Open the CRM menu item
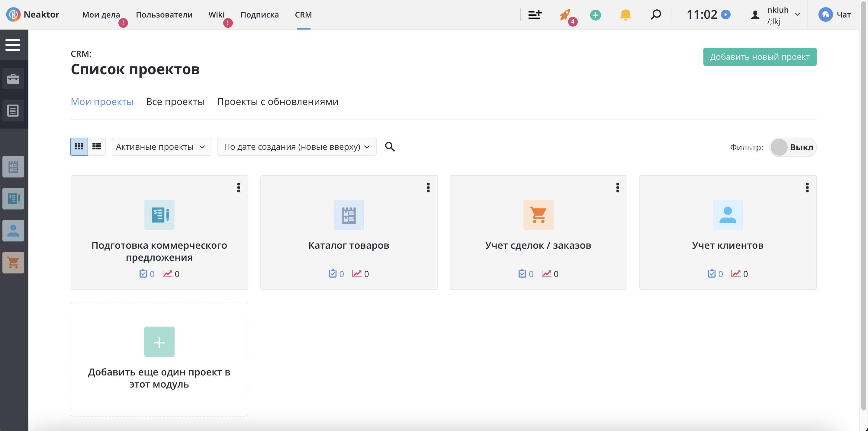 pos(303,14)
